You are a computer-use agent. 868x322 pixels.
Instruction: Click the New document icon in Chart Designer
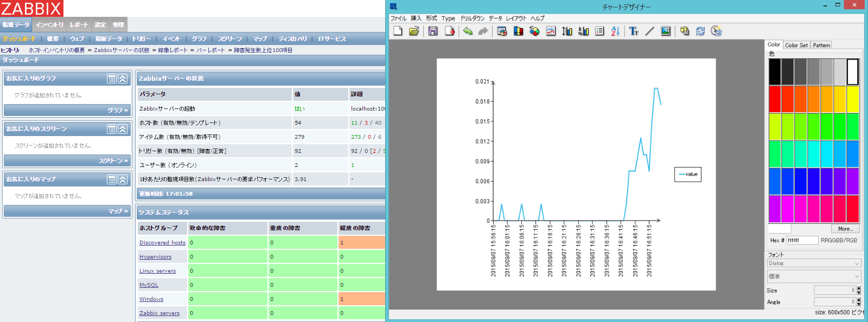click(x=398, y=31)
